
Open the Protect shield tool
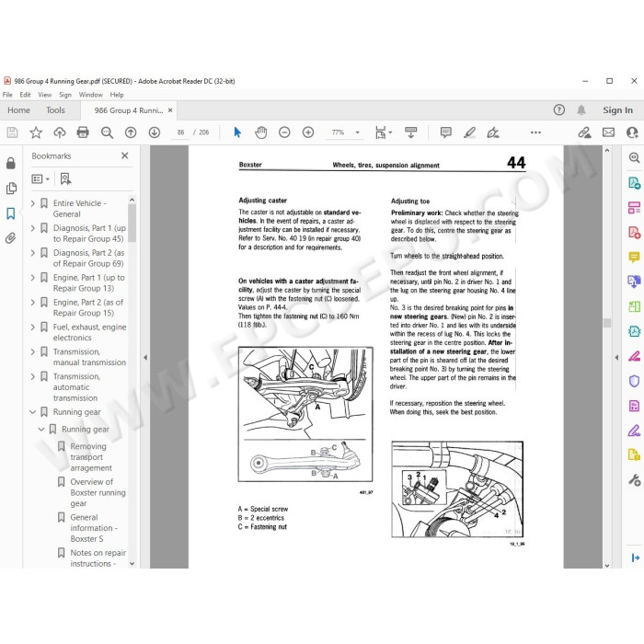click(x=634, y=381)
